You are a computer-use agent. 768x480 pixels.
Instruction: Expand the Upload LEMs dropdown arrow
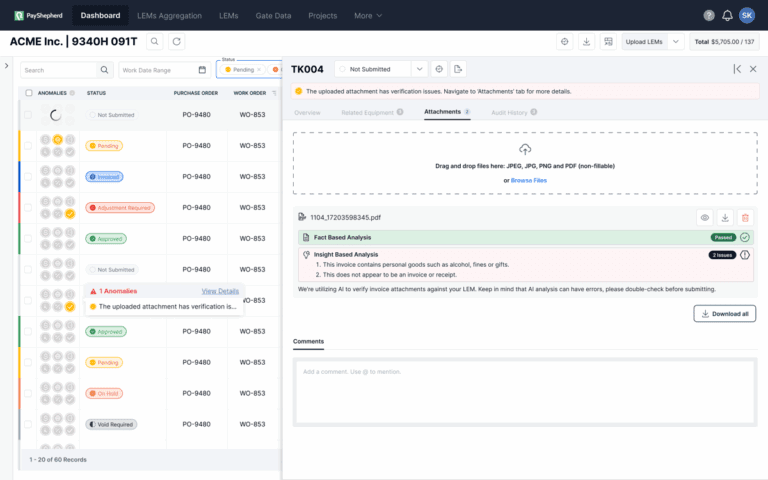[677, 42]
